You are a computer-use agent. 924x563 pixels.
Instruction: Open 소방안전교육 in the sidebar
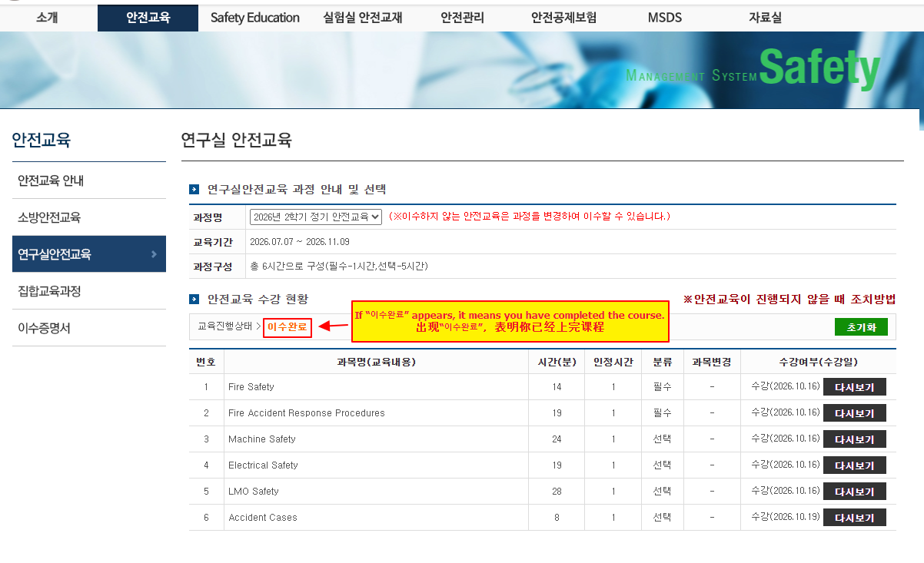click(89, 217)
